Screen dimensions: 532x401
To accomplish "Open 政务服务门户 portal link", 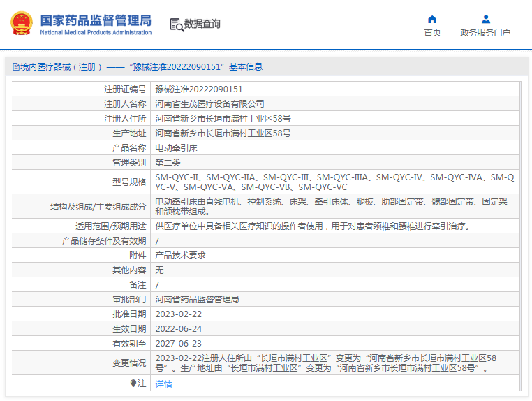I will (485, 33).
